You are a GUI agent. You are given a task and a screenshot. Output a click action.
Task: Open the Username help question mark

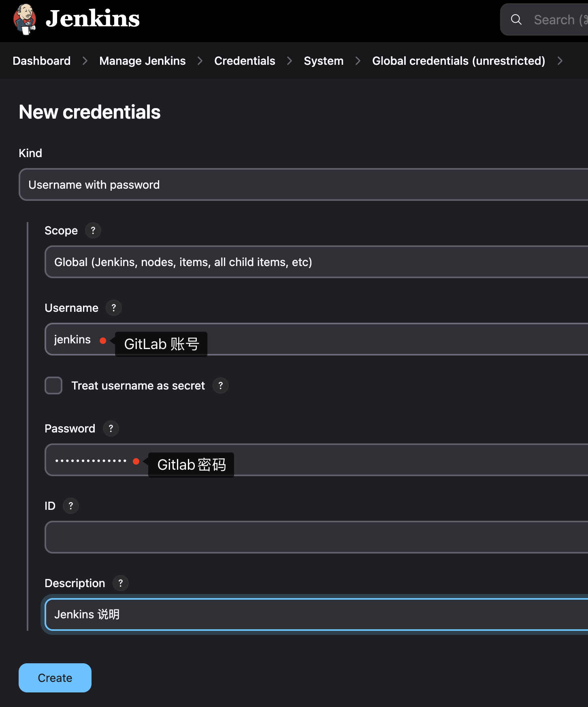pyautogui.click(x=114, y=308)
